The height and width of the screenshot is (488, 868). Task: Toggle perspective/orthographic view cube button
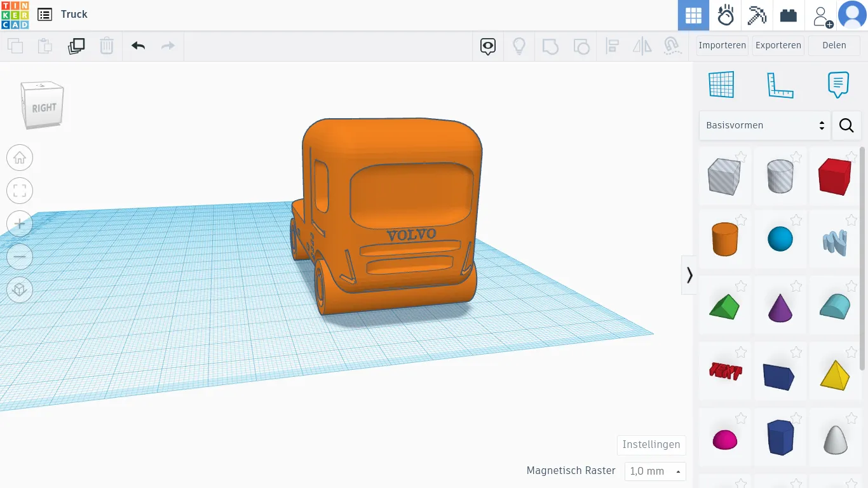[x=20, y=290]
